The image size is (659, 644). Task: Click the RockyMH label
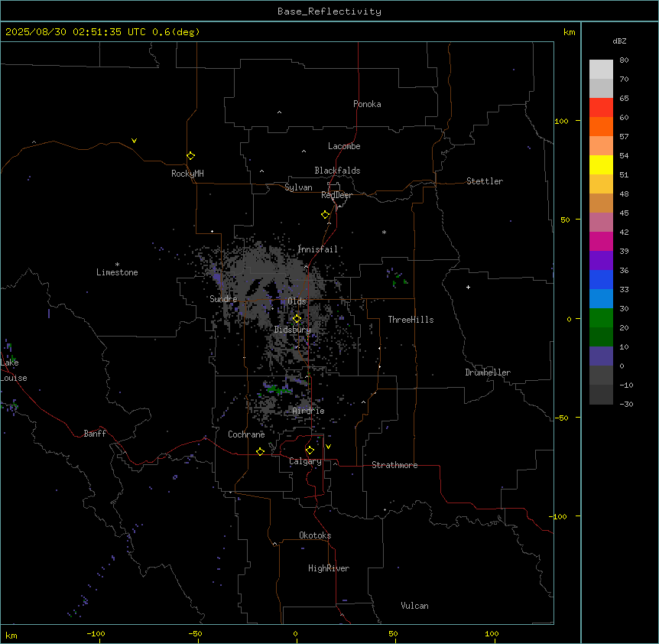point(187,174)
